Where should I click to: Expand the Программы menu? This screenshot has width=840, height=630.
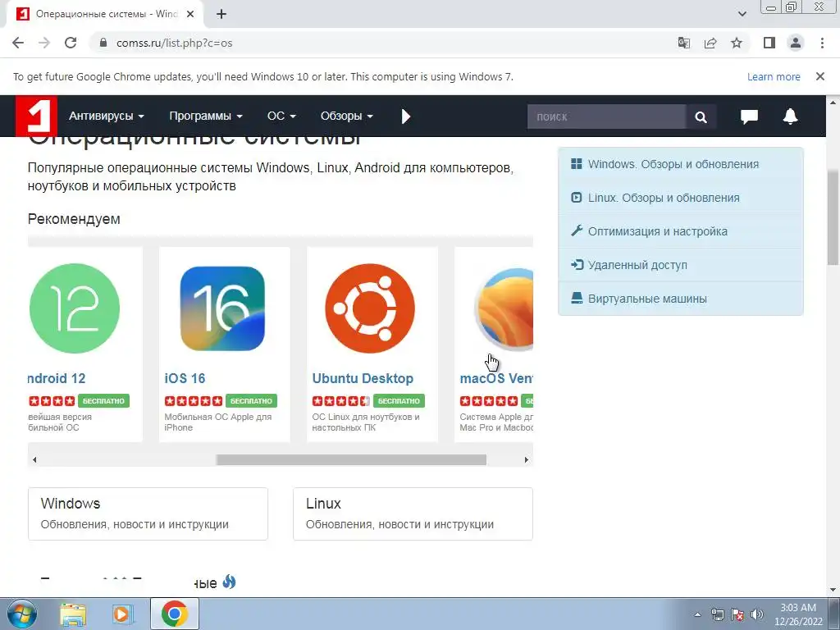click(x=206, y=116)
